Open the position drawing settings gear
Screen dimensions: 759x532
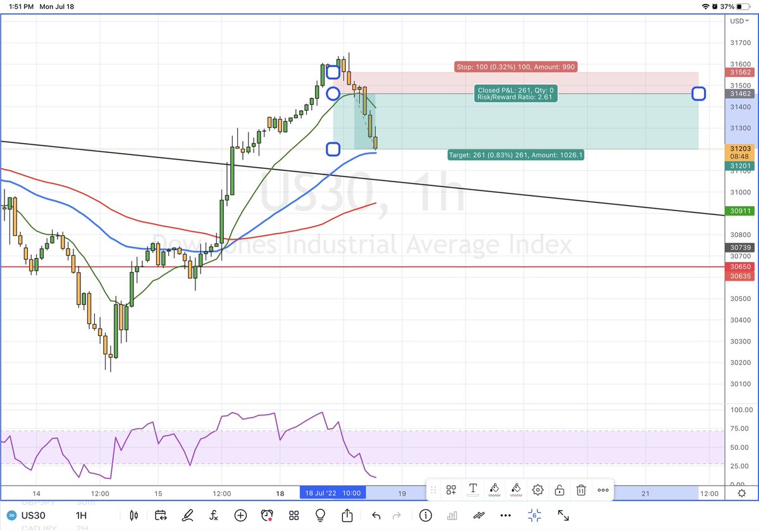(x=538, y=490)
